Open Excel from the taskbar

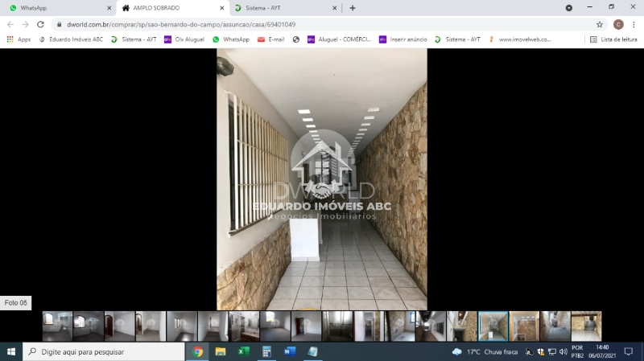(x=243, y=351)
